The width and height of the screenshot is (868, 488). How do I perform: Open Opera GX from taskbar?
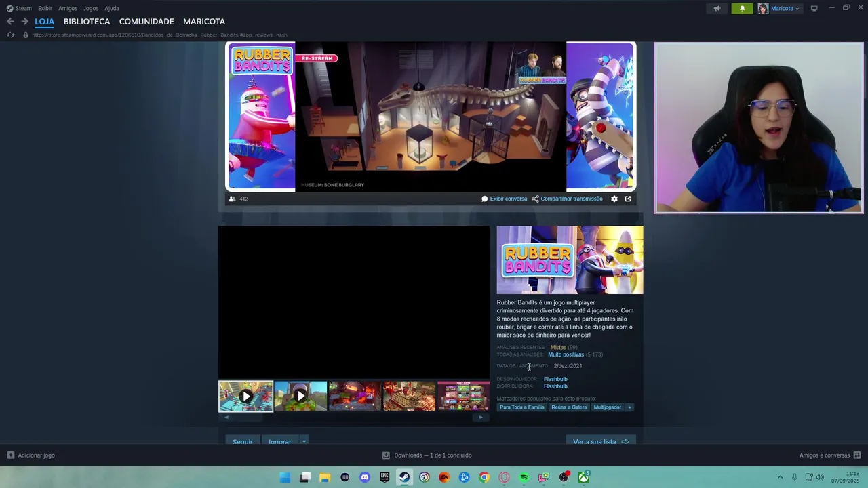point(504,477)
